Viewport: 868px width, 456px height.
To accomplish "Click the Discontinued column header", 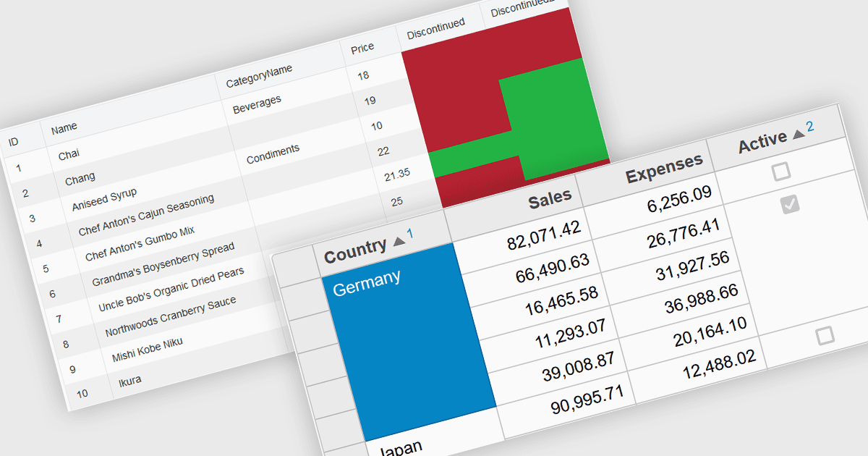I will click(435, 28).
